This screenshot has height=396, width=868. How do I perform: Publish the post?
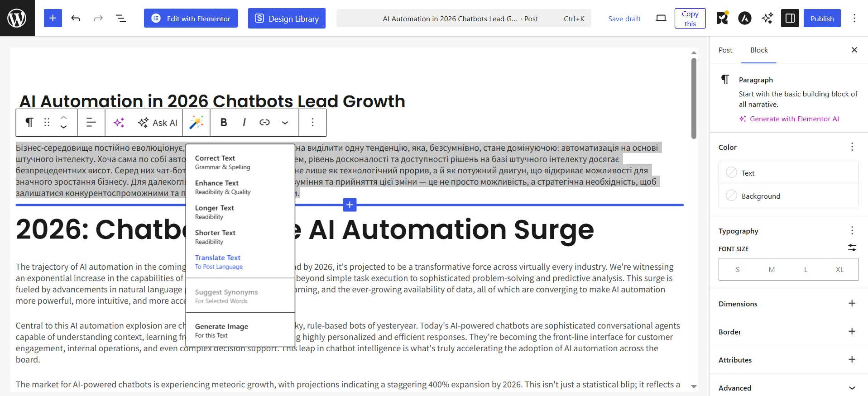822,18
